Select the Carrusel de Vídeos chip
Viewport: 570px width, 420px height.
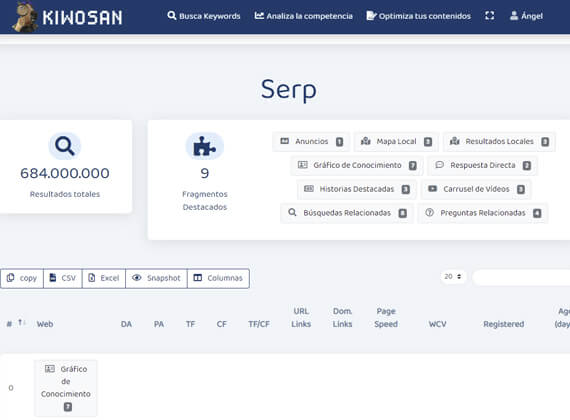(x=476, y=189)
